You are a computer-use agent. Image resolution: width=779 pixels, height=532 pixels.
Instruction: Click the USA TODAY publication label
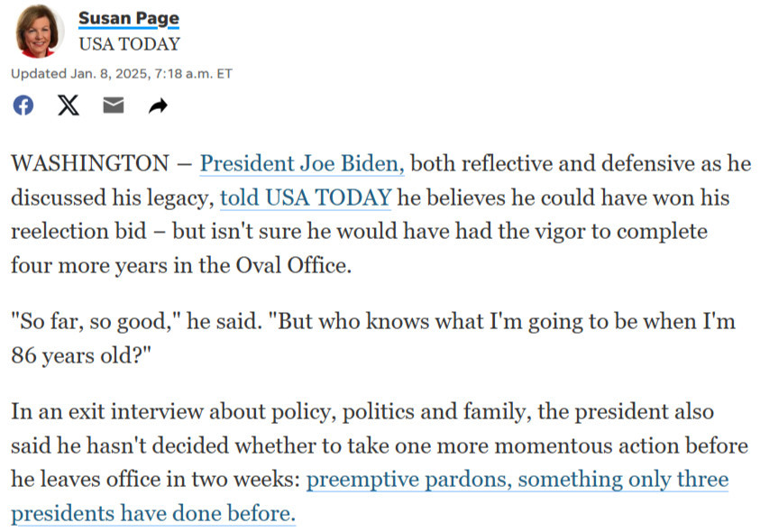129,44
